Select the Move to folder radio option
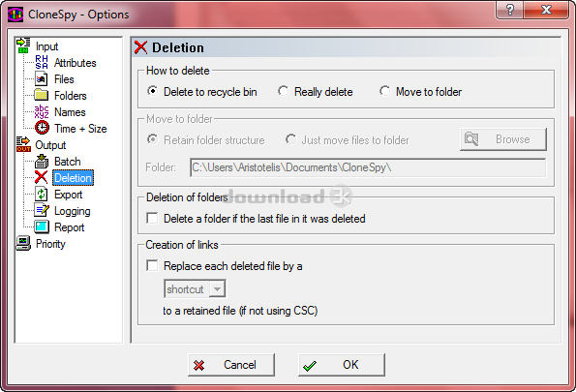The image size is (576, 392). [x=384, y=91]
